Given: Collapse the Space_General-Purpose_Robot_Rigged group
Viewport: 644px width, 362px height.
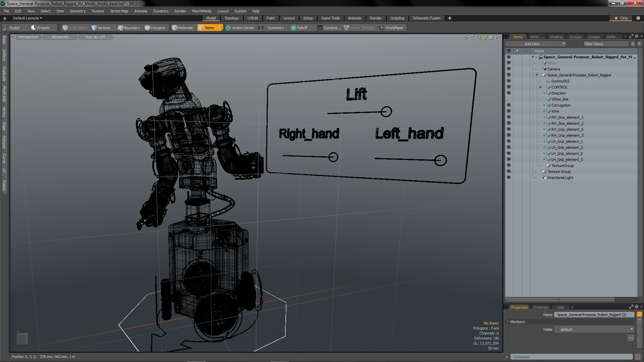Looking at the screenshot, I should click(537, 75).
